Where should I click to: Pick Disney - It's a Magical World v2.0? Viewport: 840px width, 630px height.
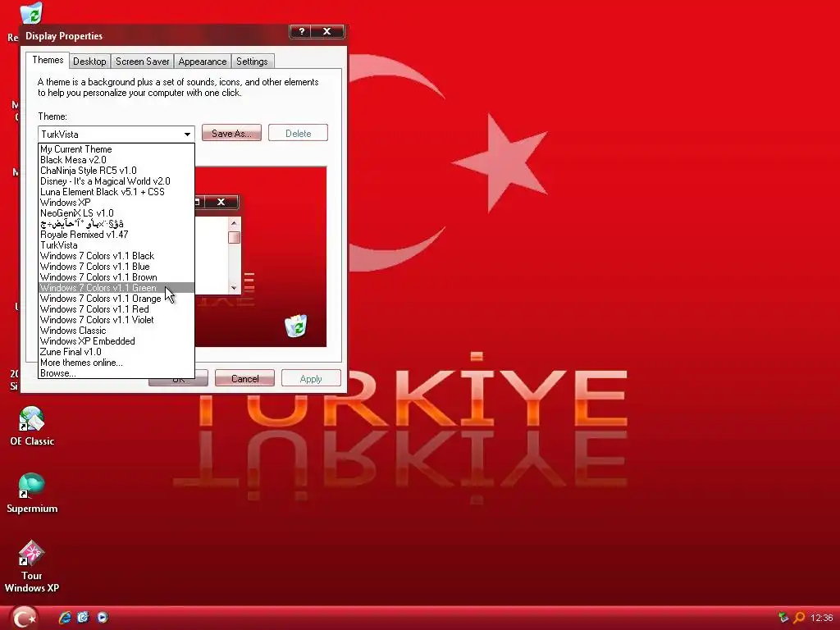(116, 181)
